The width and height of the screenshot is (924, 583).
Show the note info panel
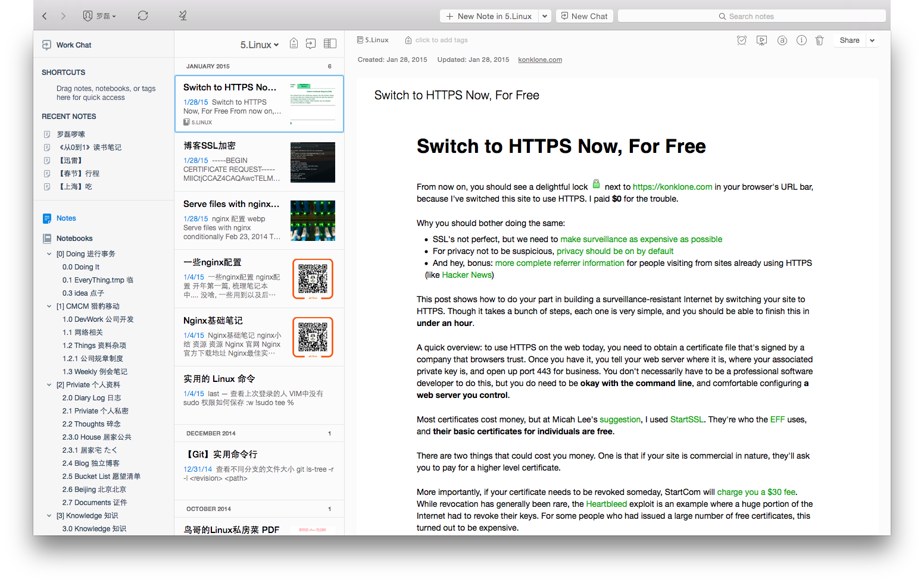(801, 40)
